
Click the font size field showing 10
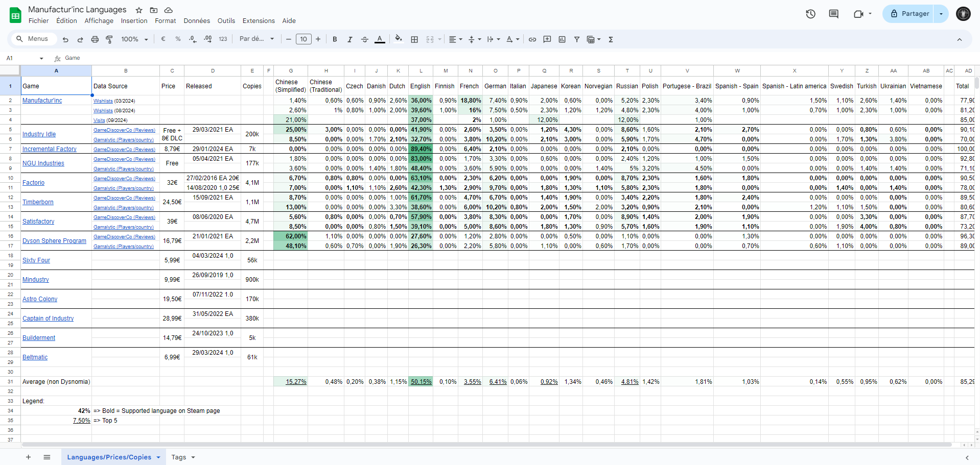click(x=304, y=39)
